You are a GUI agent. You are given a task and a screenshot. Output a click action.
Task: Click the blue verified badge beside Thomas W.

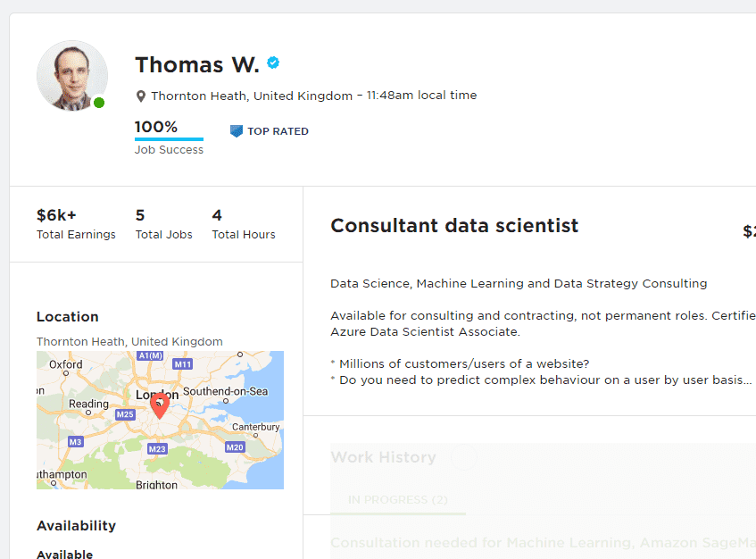tap(273, 63)
